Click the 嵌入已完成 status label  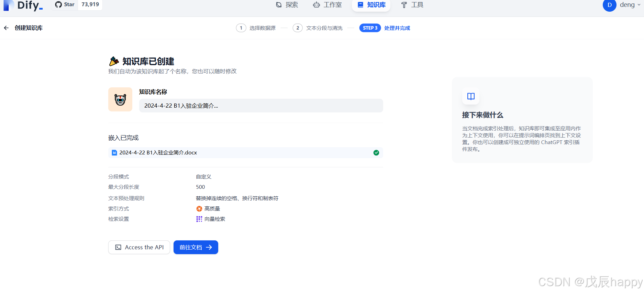coord(123,138)
